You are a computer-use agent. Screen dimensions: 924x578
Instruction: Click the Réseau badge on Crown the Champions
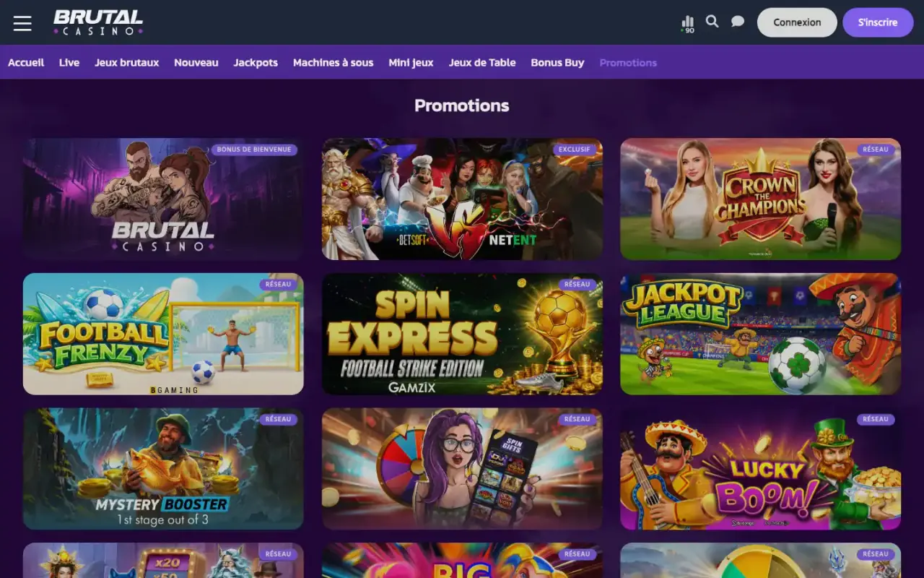click(x=876, y=150)
